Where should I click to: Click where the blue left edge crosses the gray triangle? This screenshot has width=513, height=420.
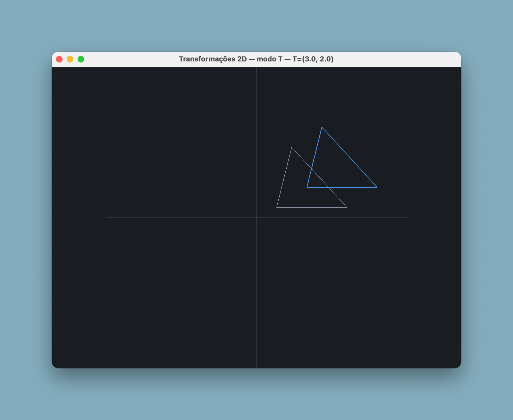tap(312, 169)
